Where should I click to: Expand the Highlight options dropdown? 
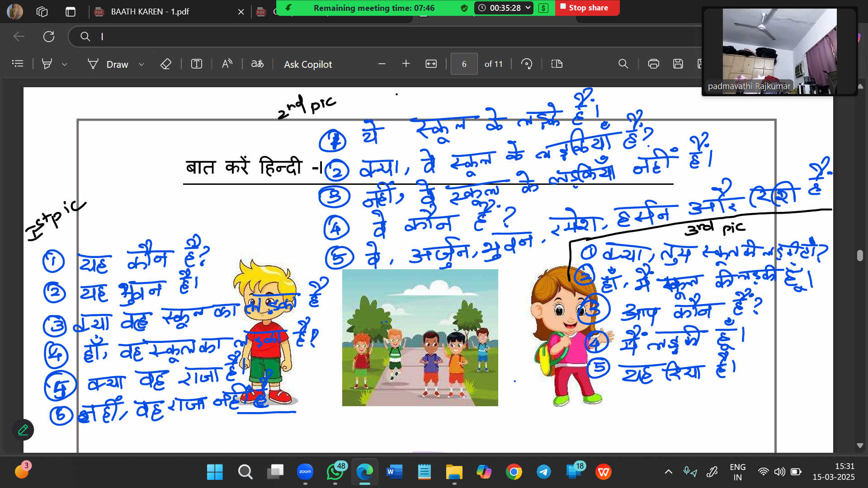point(65,64)
